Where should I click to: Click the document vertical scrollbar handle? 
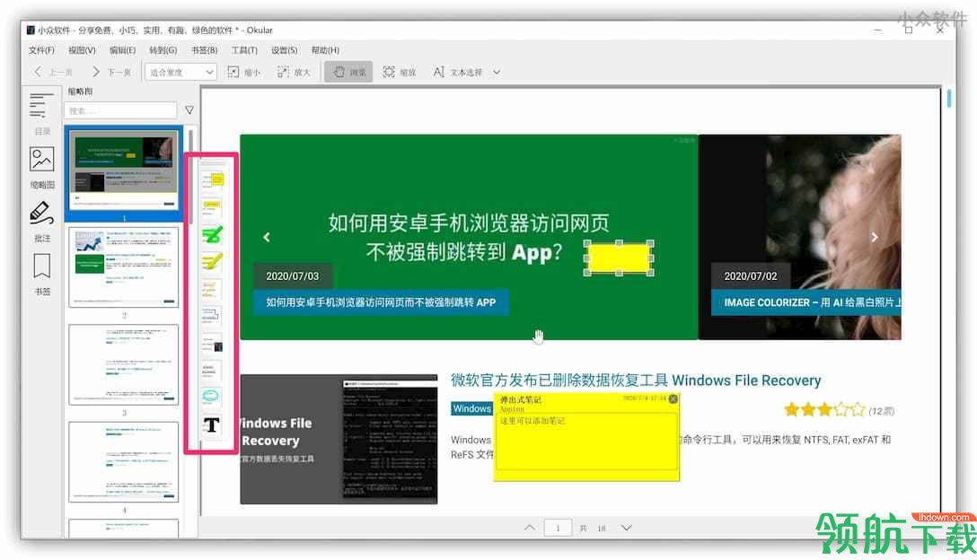pyautogui.click(x=949, y=99)
